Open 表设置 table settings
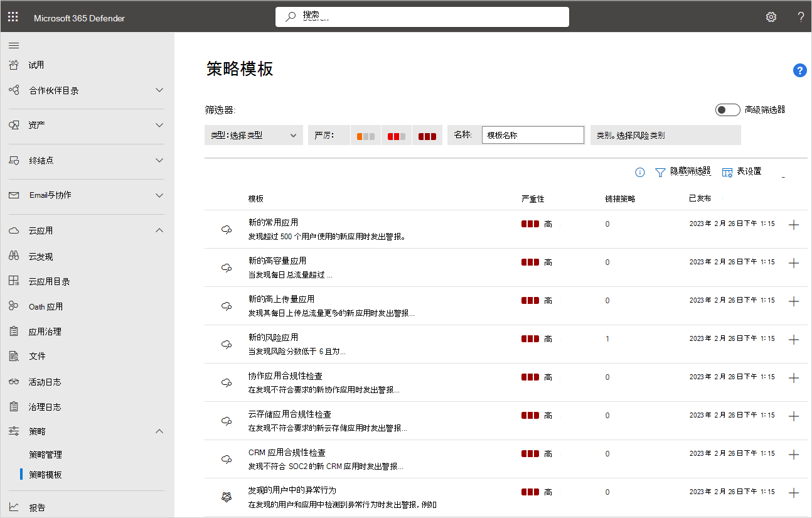This screenshot has height=518, width=812. [742, 172]
